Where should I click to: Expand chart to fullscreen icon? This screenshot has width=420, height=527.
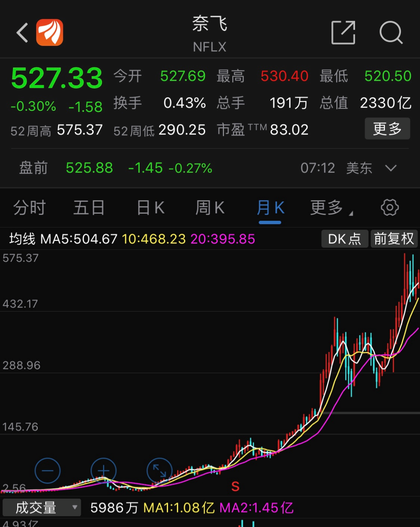click(x=159, y=471)
